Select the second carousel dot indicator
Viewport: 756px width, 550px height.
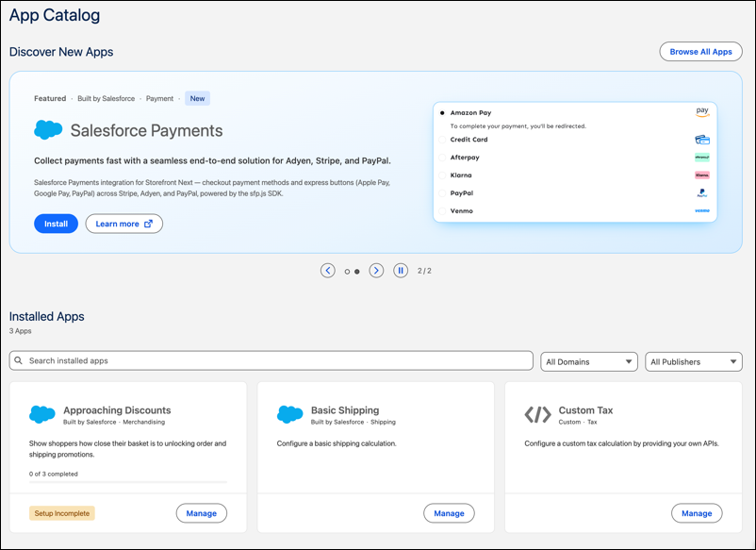(x=356, y=272)
